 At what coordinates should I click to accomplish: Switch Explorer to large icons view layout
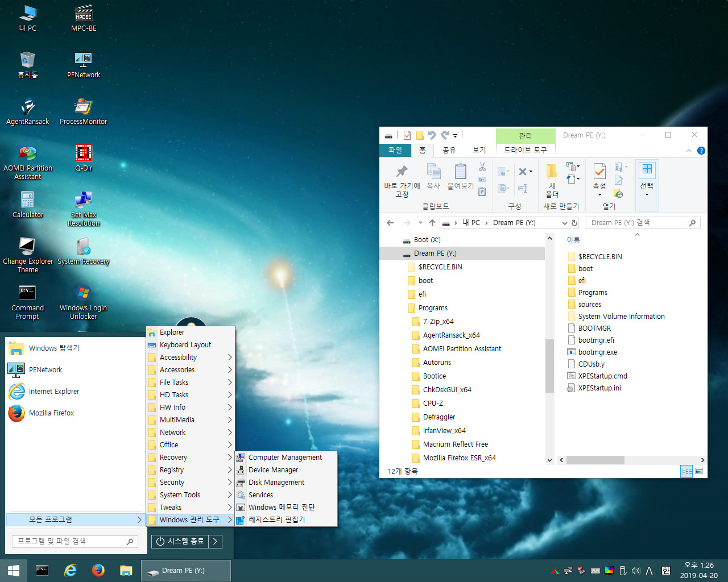(699, 471)
